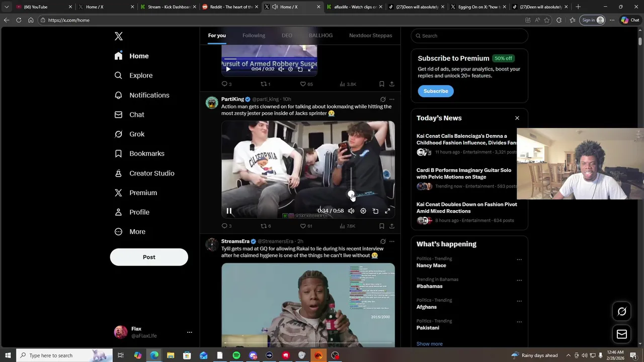Switch to the DEO tab
The height and width of the screenshot is (362, 644).
287,35
